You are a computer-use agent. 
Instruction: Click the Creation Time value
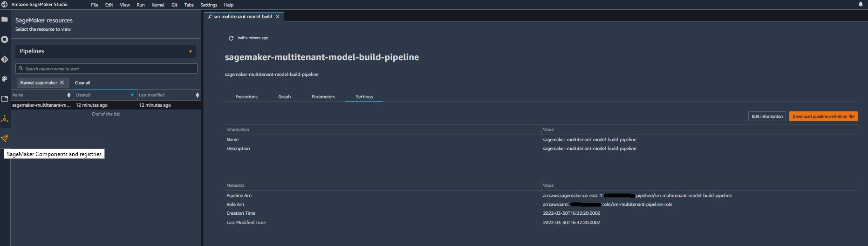(571, 213)
